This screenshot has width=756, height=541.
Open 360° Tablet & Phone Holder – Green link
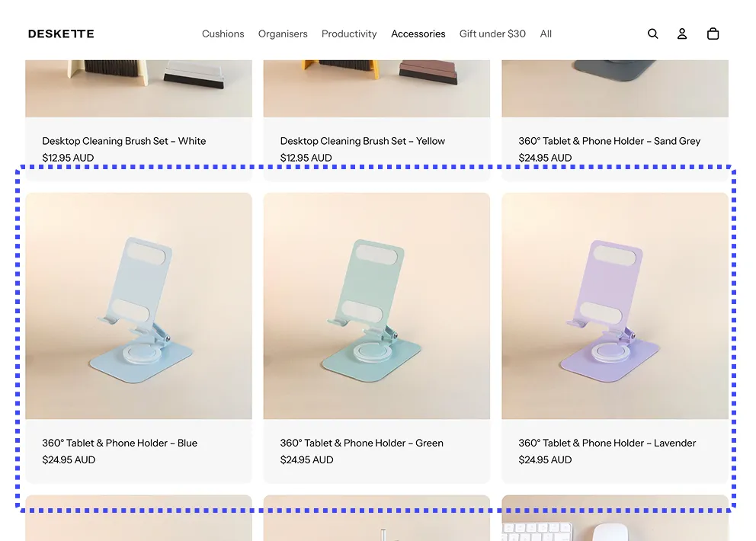[x=361, y=443]
